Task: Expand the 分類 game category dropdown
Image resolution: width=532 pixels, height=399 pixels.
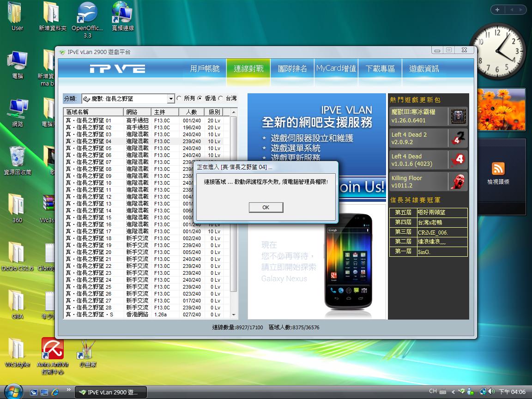Action: 170,99
